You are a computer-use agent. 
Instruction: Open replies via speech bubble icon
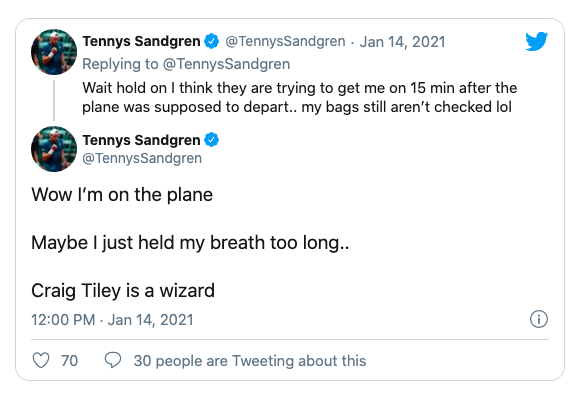point(113,360)
